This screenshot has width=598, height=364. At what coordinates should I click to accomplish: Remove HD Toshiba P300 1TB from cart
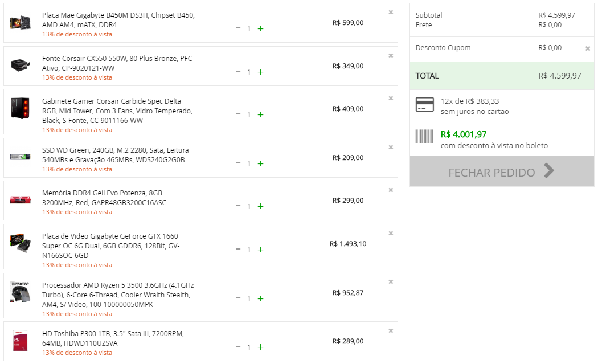[x=391, y=331]
